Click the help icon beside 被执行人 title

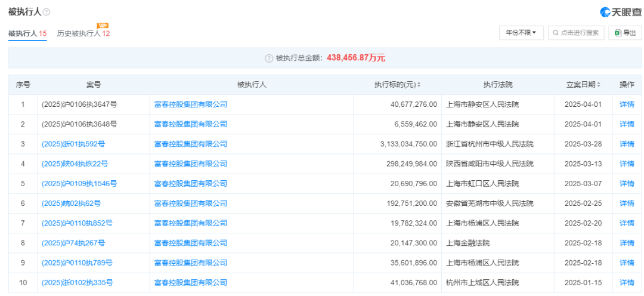click(x=47, y=13)
